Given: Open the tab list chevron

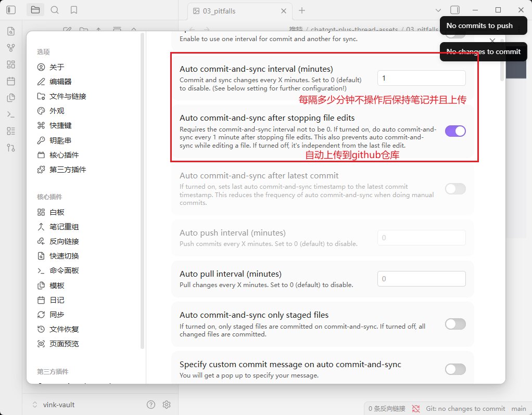Looking at the screenshot, I should pos(438,10).
